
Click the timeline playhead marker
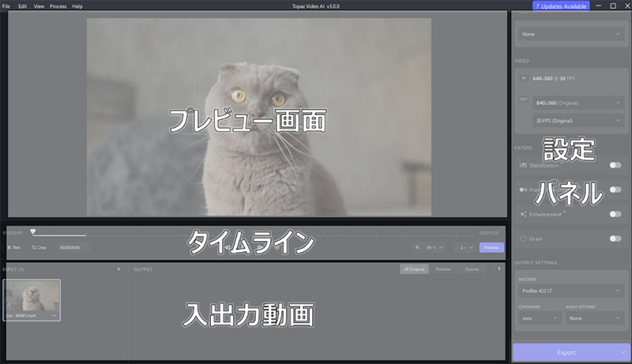click(x=32, y=232)
